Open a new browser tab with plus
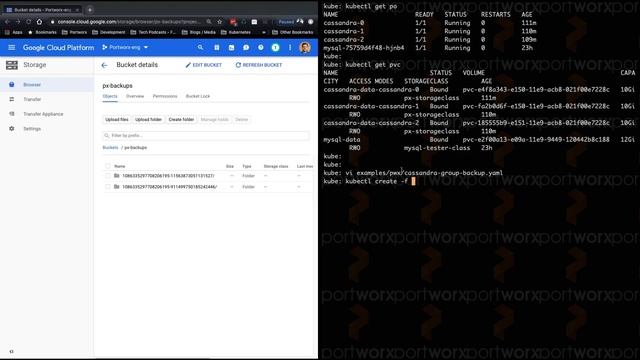Image resolution: width=640 pixels, height=360 pixels. 90,9
